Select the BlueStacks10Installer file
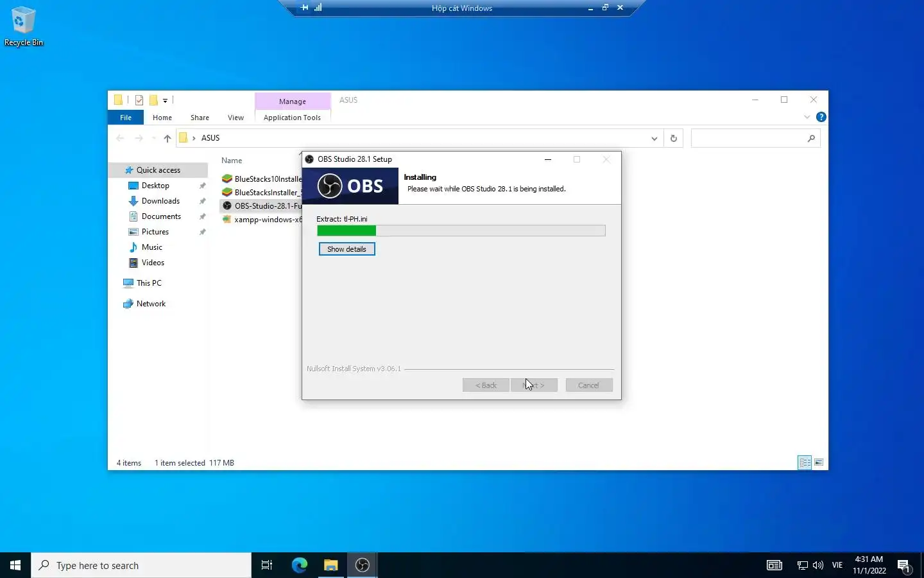Viewport: 924px width, 578px height. pyautogui.click(x=261, y=179)
